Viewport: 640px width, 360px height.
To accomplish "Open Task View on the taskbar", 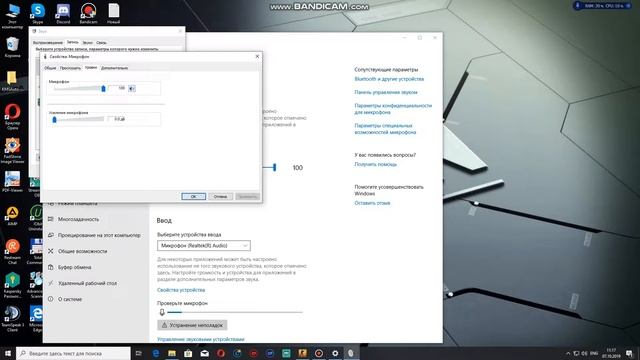I will pyautogui.click(x=138, y=353).
